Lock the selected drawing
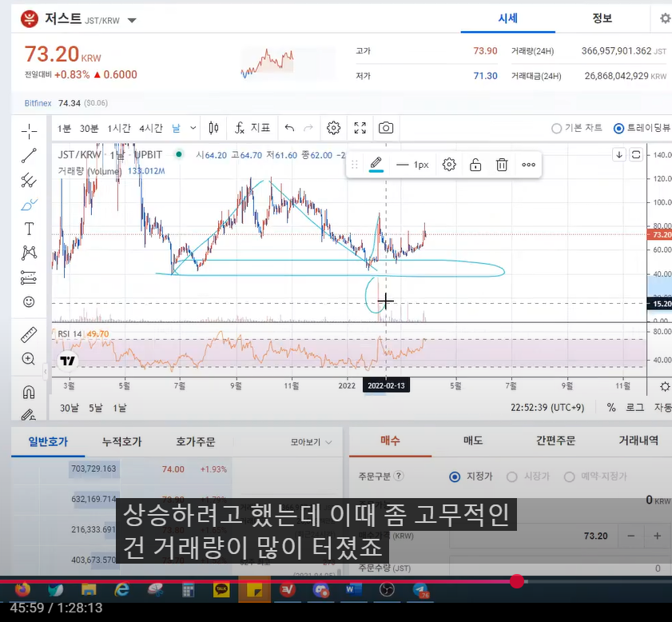672x622 pixels. point(475,164)
